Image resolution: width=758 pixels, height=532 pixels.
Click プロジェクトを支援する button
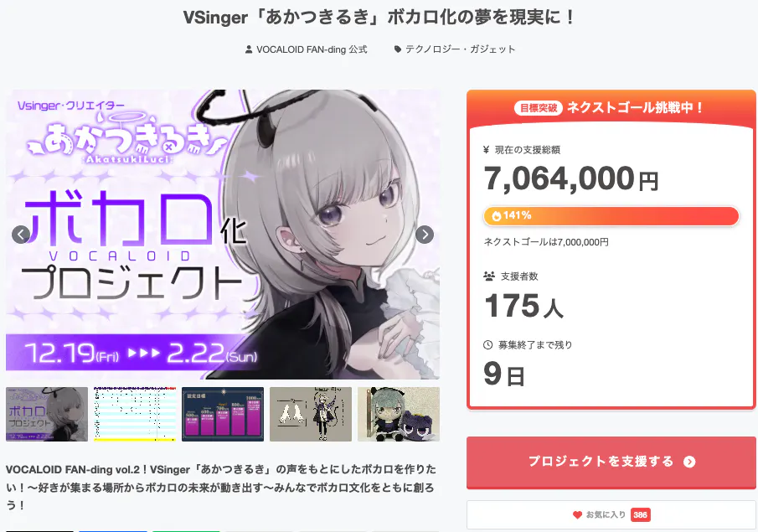click(x=611, y=462)
